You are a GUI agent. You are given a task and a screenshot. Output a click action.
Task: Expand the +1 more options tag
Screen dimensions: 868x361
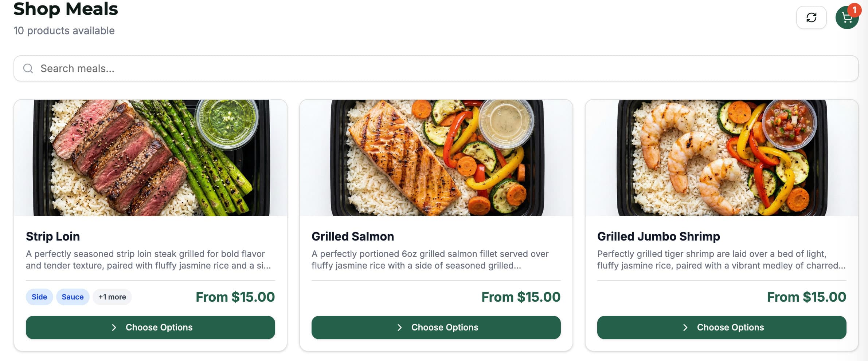(x=112, y=297)
